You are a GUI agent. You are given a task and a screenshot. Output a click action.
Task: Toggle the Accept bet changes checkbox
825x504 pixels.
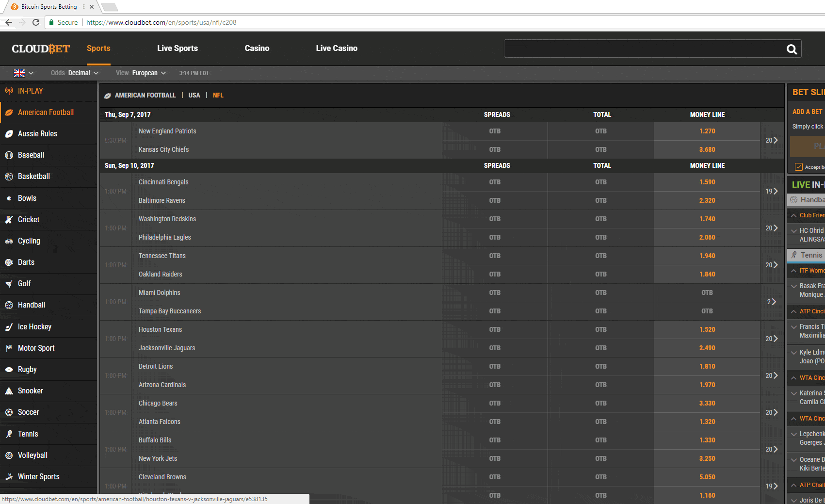click(x=798, y=167)
